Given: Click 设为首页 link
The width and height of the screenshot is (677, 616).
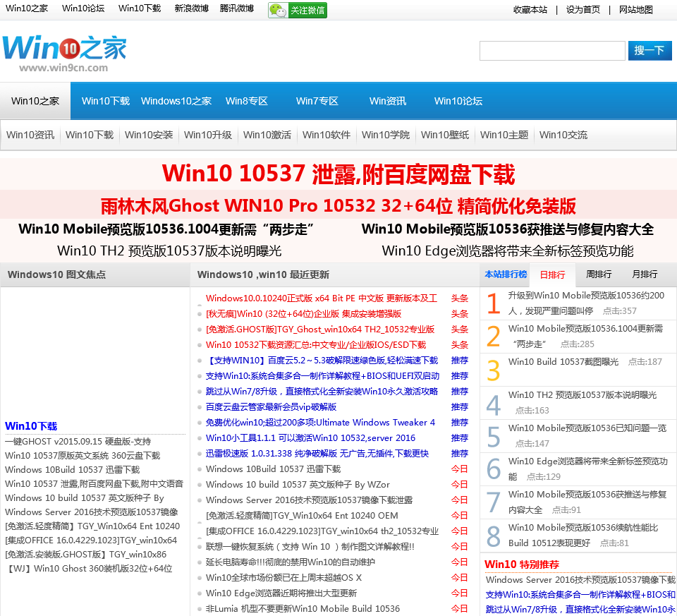Looking at the screenshot, I should click(x=583, y=9).
